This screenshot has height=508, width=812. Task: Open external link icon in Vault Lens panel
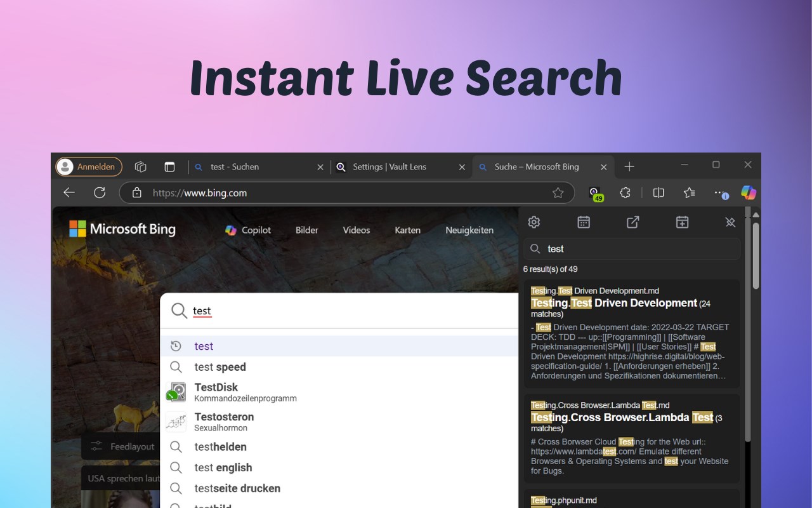click(x=632, y=222)
